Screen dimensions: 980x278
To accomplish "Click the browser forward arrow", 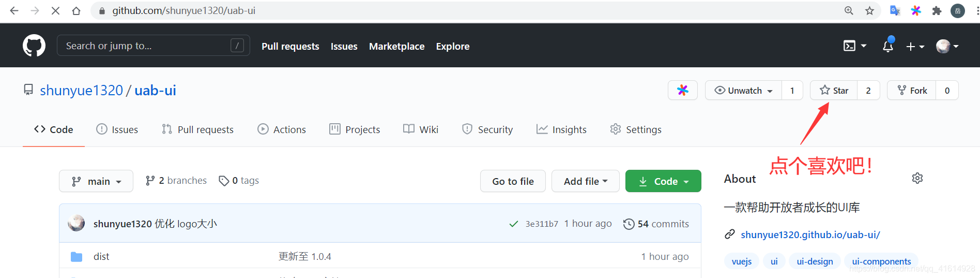I will [x=35, y=10].
